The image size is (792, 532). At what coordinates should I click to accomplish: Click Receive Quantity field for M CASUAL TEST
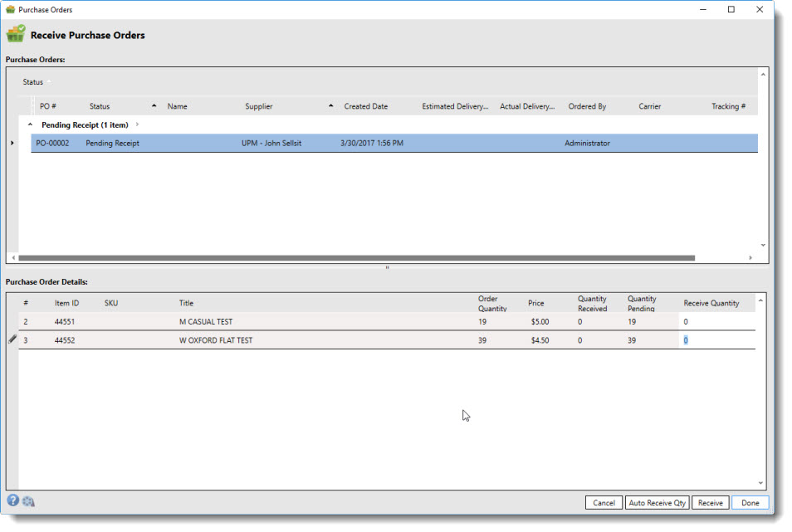point(717,321)
